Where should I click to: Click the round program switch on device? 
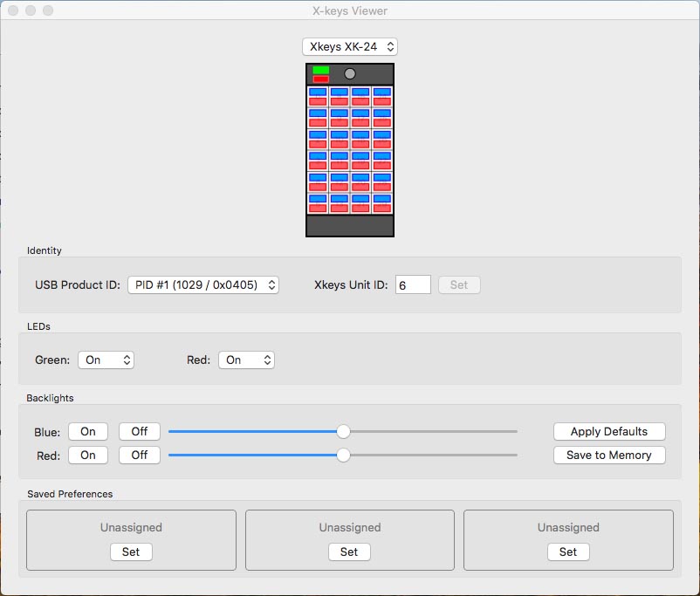coord(350,73)
